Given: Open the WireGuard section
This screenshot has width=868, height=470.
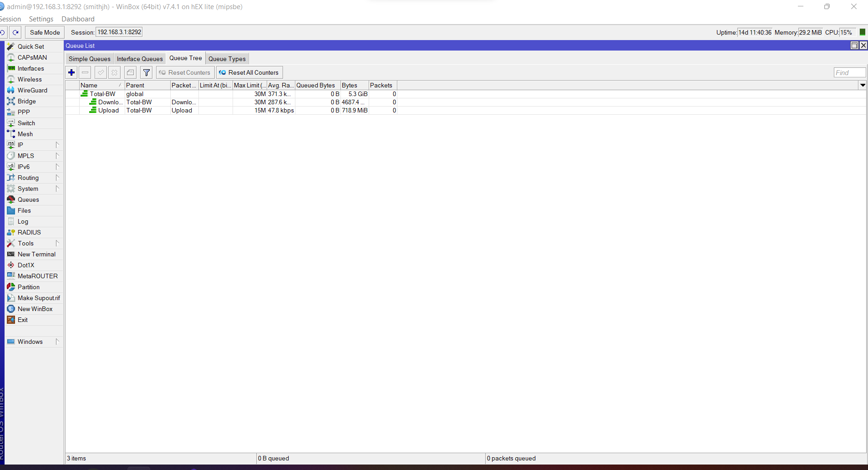Looking at the screenshot, I should pos(34,90).
